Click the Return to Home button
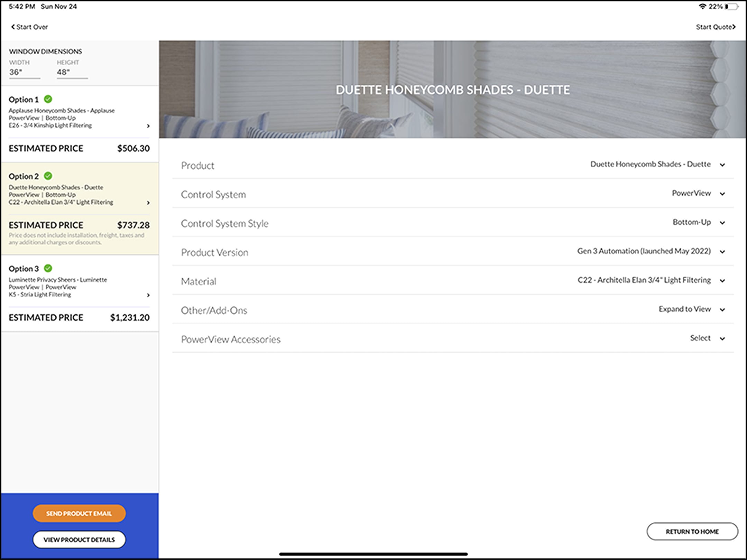 click(x=692, y=531)
